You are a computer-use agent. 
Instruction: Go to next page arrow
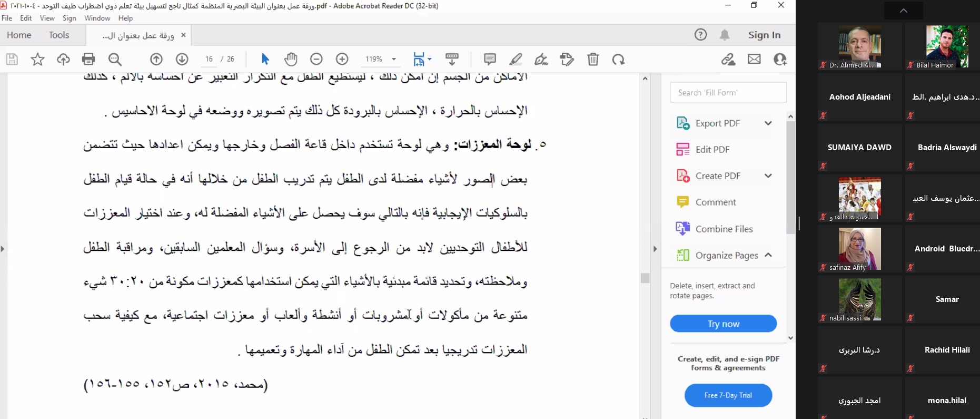click(x=182, y=59)
